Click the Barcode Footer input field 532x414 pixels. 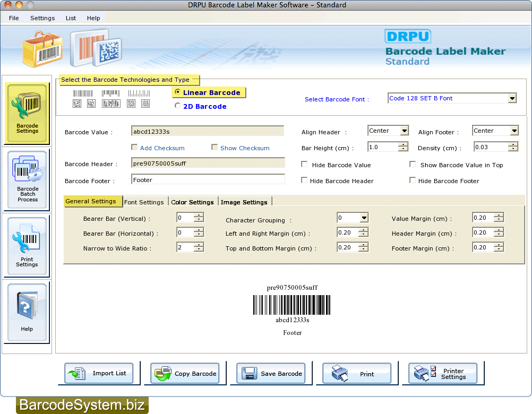click(x=208, y=179)
